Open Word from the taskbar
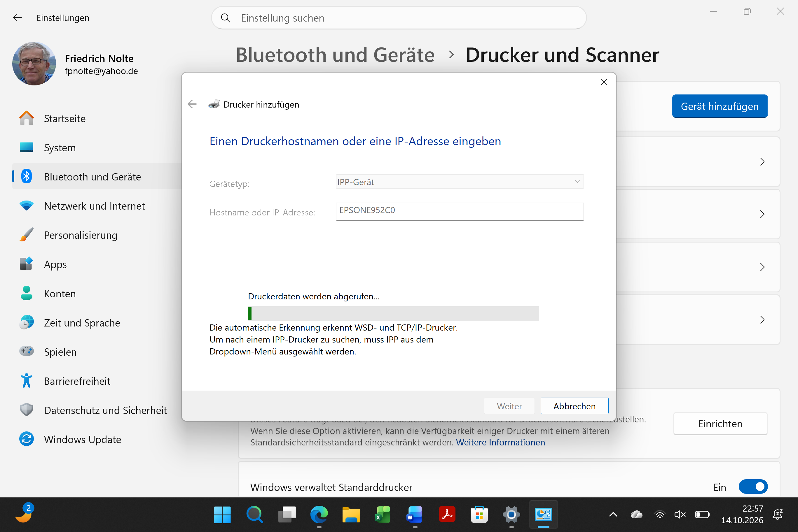This screenshot has height=532, width=798. [415, 515]
